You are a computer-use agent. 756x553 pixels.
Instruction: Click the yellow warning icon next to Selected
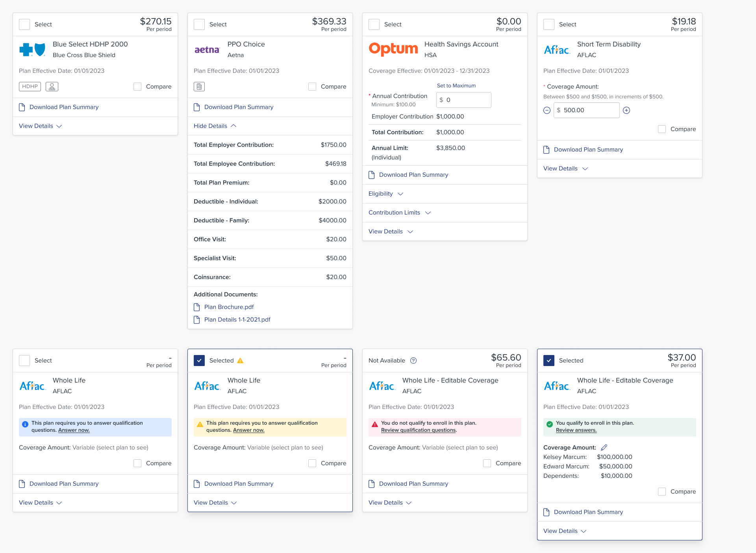click(x=240, y=361)
